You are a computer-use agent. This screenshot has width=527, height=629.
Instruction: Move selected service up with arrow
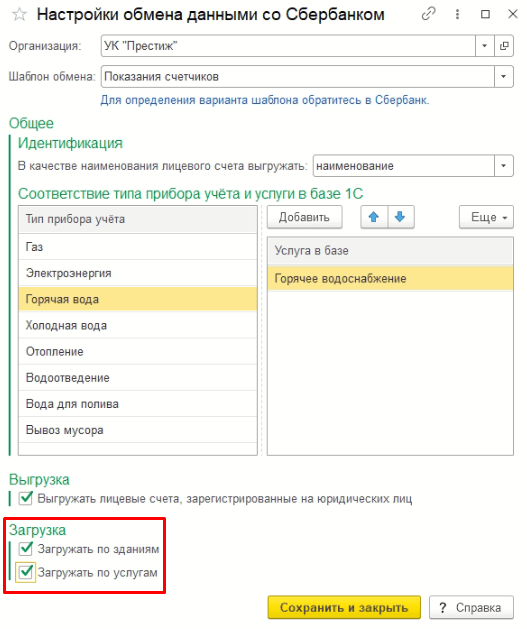tap(374, 217)
